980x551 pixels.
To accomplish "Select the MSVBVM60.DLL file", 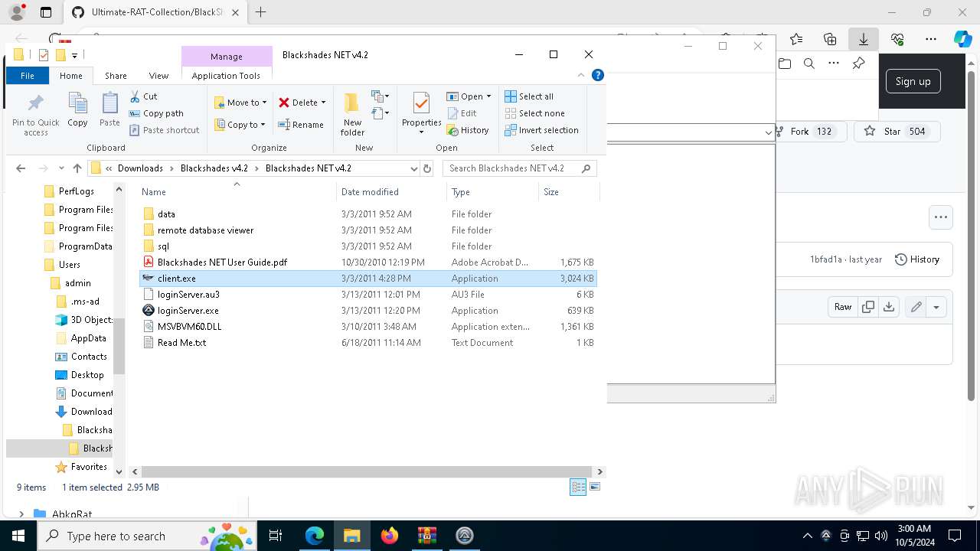I will click(x=367, y=327).
